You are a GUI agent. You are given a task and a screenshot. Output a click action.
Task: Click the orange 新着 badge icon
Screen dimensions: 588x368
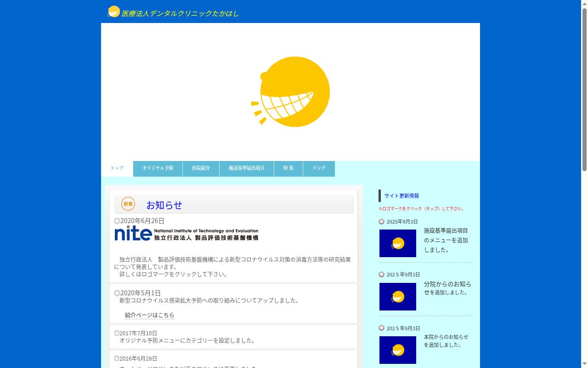coord(128,204)
